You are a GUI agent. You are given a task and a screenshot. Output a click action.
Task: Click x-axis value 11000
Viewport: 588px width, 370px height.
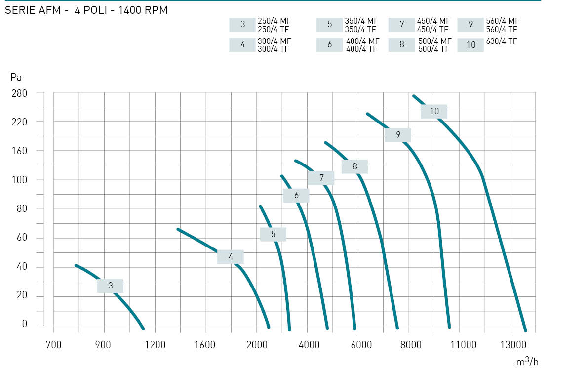tap(464, 345)
